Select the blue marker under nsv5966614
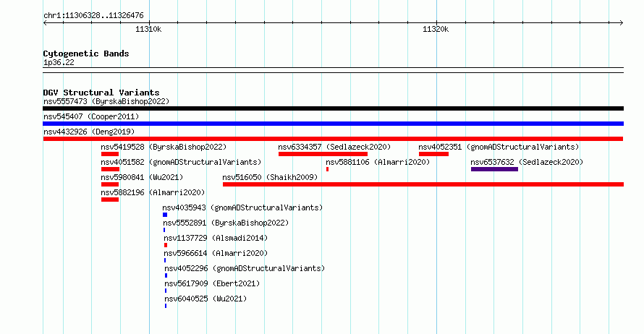 click(165, 260)
